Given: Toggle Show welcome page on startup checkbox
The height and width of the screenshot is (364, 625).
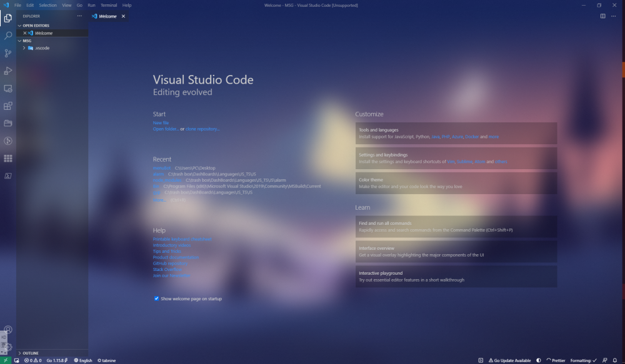Looking at the screenshot, I should click(156, 298).
